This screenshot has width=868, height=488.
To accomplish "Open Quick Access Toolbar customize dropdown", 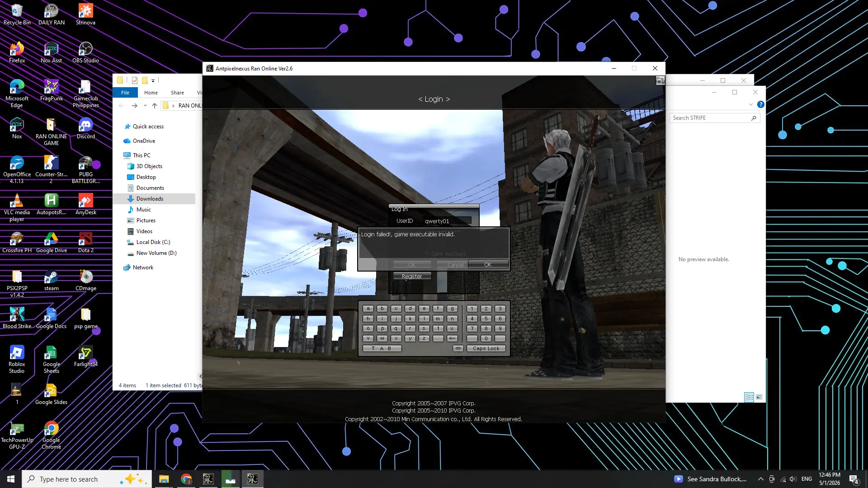I will click(153, 80).
